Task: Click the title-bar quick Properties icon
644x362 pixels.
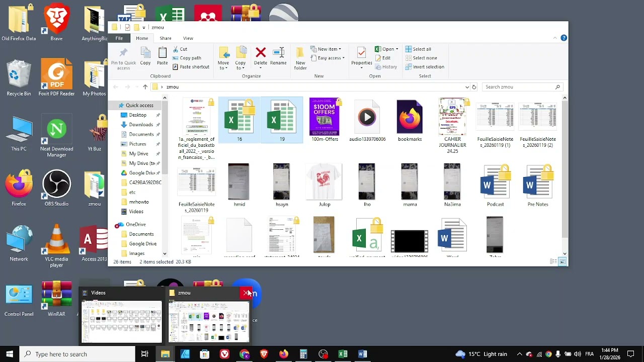Action: tap(127, 27)
